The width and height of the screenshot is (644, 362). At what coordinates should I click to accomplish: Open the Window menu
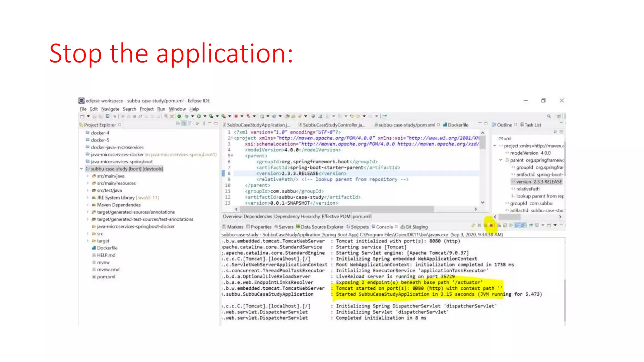point(177,109)
